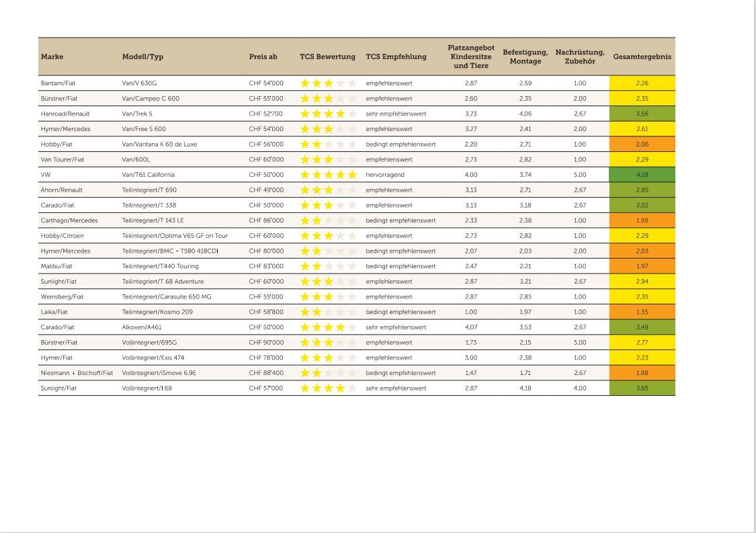Click the Befestigung value "4.06"
This screenshot has height=533, width=756.
526,114
